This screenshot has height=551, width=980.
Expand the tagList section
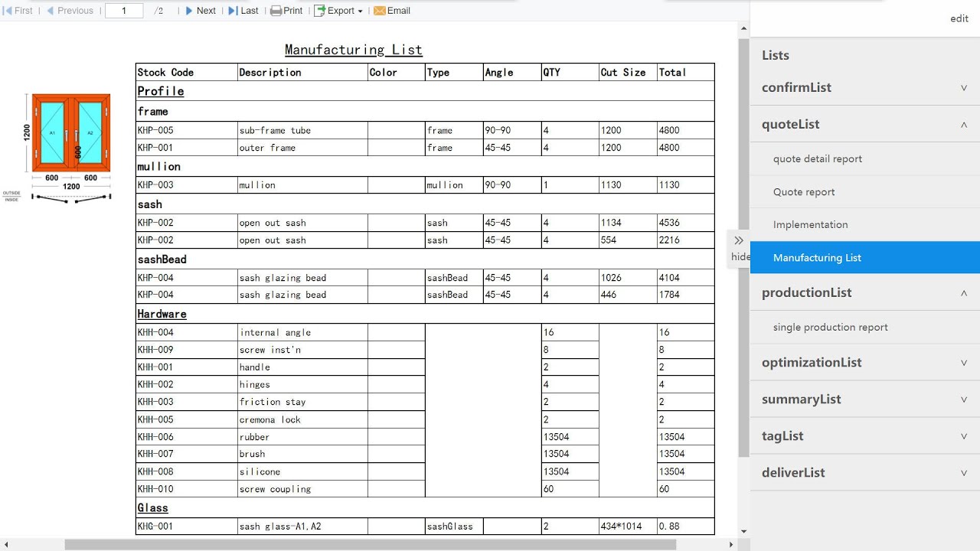[865, 435]
